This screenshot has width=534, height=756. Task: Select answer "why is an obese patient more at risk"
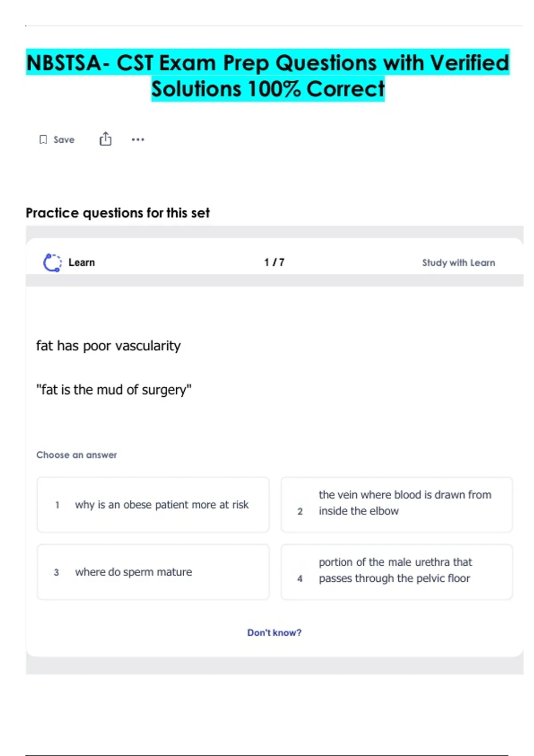pos(153,505)
